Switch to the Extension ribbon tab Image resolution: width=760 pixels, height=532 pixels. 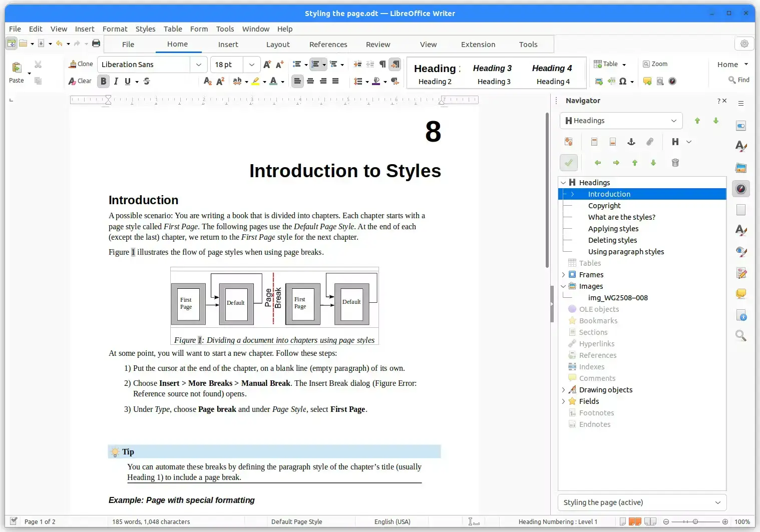(478, 45)
